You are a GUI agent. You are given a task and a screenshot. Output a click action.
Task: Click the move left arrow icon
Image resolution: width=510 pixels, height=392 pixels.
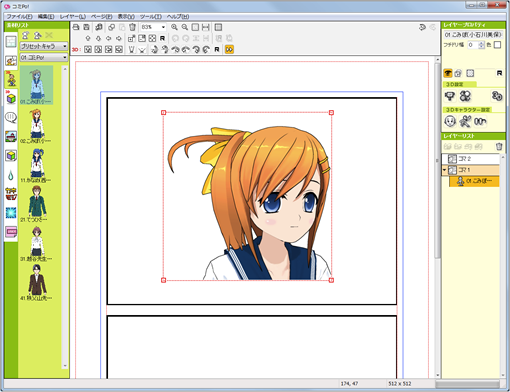tap(108, 38)
